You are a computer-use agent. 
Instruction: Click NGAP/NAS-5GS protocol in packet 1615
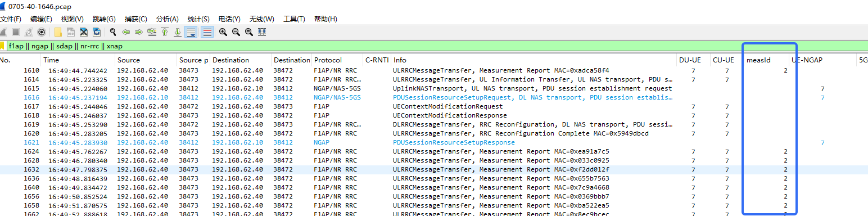click(337, 89)
